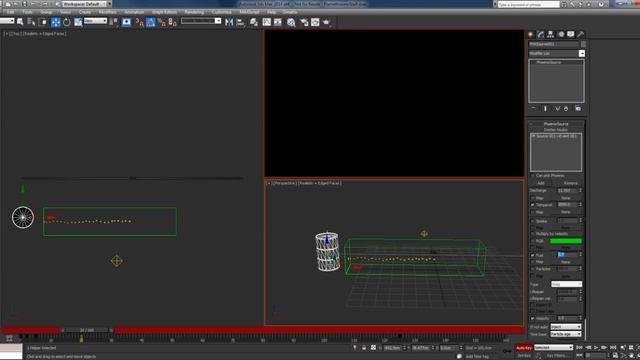This screenshot has height=360, width=640.
Task: Toggle the Velocity checkbox
Action: (x=533, y=318)
